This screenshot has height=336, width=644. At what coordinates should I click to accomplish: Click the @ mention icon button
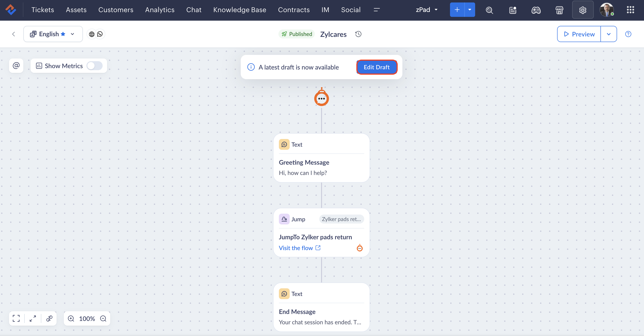[x=16, y=66]
